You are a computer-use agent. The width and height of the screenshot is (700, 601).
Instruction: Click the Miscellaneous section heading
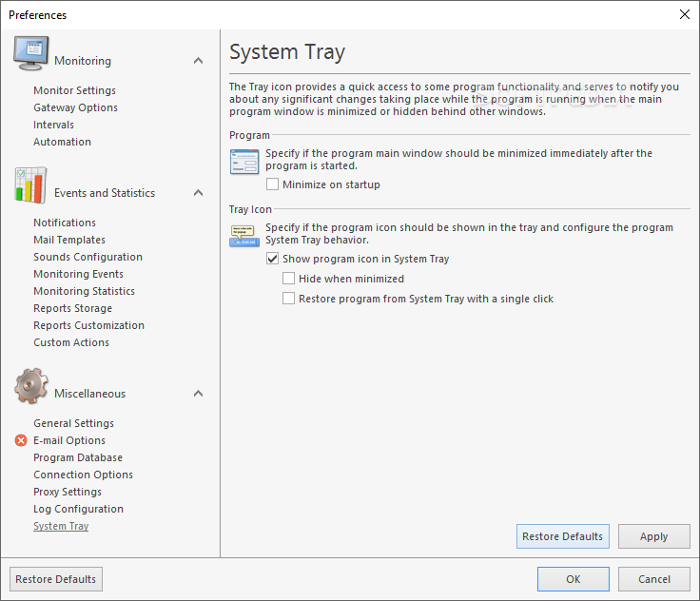[89, 394]
